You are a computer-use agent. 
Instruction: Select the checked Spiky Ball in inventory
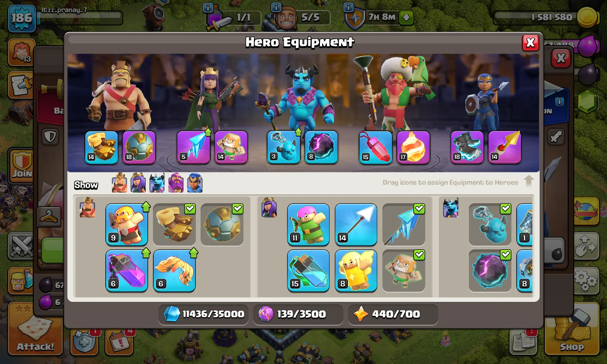[x=222, y=224]
